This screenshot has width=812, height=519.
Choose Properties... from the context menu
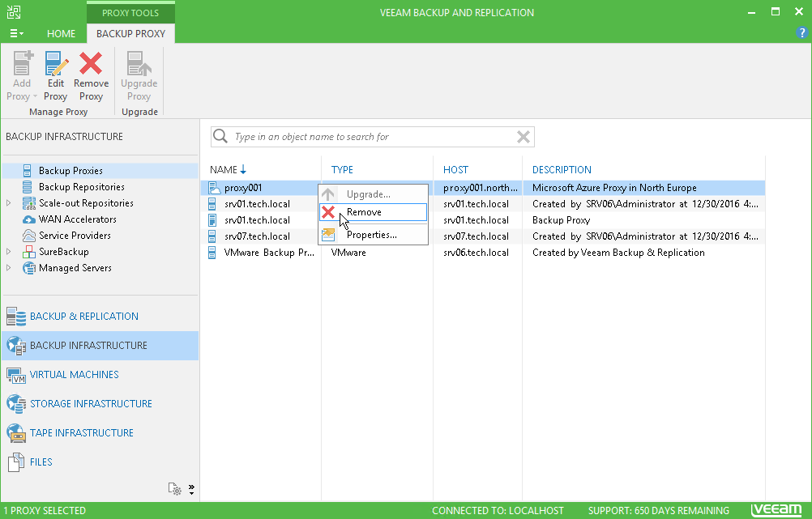pyautogui.click(x=373, y=235)
